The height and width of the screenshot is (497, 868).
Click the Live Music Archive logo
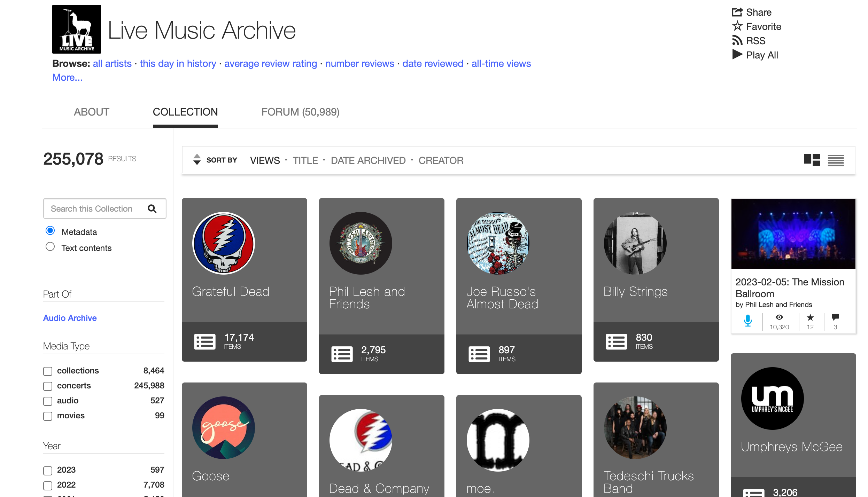(77, 29)
